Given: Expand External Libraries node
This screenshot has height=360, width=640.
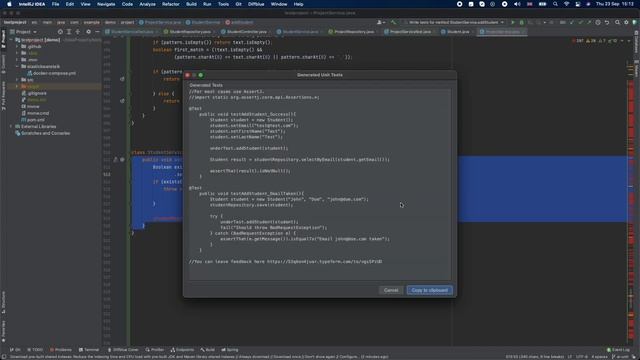Looking at the screenshot, I should [x=11, y=127].
